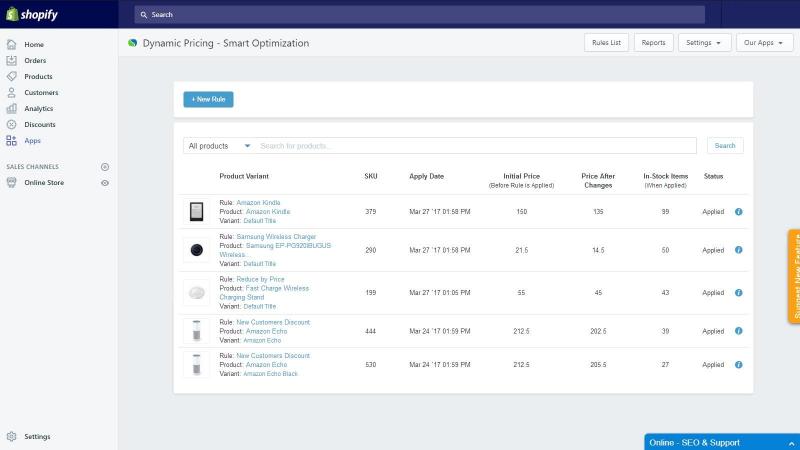Screen dimensions: 800x450
Task: Open info icon for Reduce by Price row
Action: pos(738,293)
